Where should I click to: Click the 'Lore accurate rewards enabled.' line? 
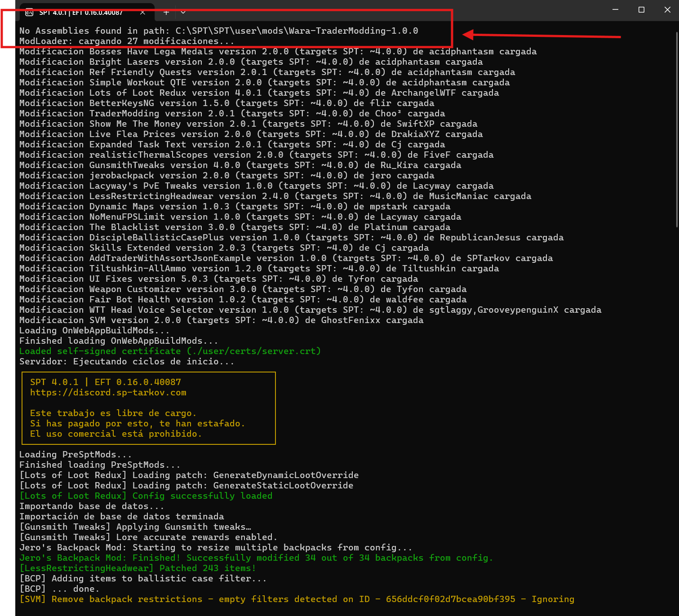point(148,537)
